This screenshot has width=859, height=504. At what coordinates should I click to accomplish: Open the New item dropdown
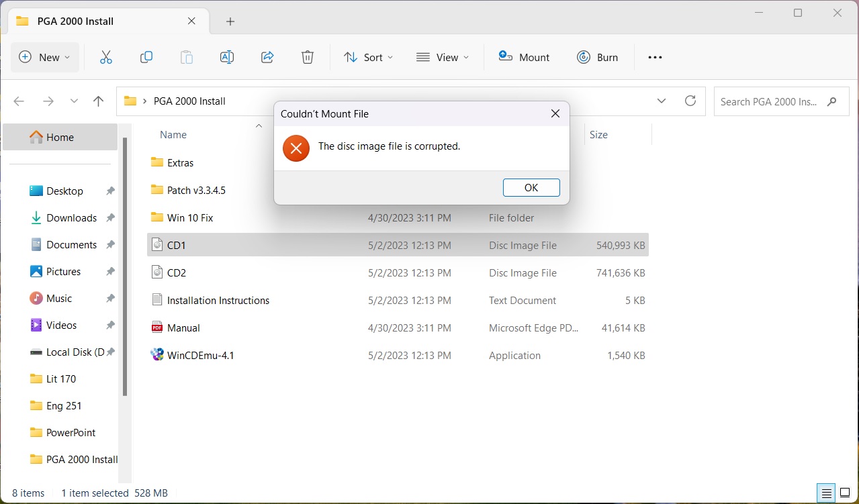pyautogui.click(x=45, y=57)
